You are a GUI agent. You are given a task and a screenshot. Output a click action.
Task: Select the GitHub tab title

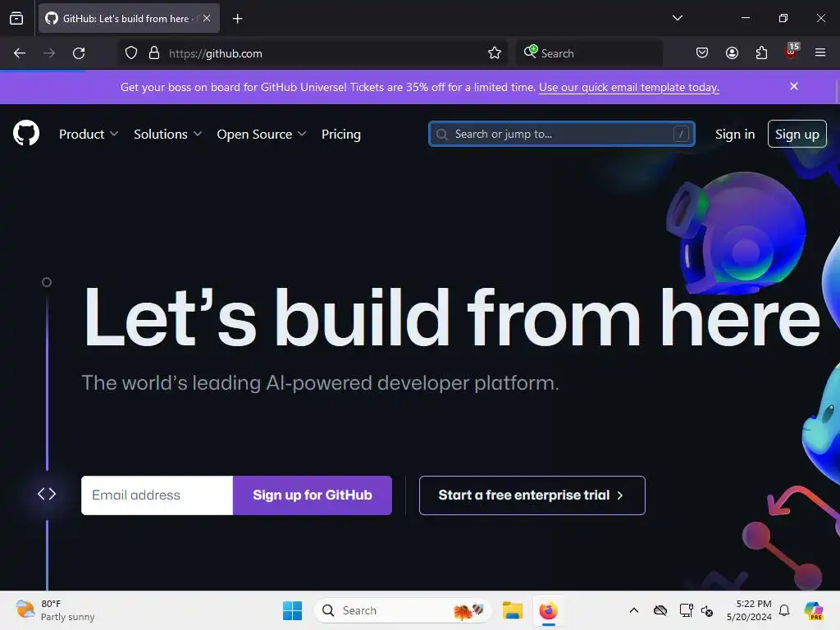pyautogui.click(x=126, y=18)
